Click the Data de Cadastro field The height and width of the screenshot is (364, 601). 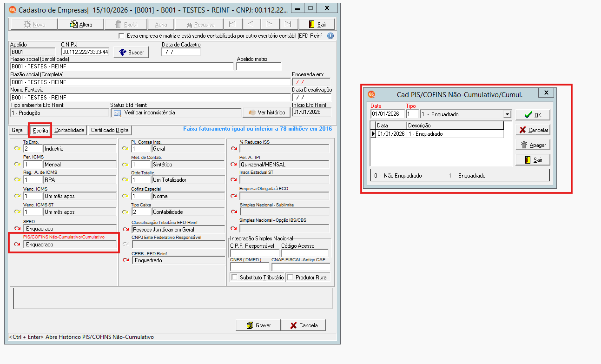pos(181,52)
